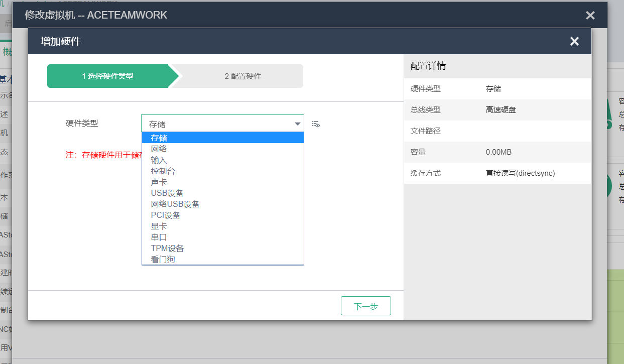Click the 存储 value in 配置详情
Screen dimensions: 624x364
click(493, 89)
